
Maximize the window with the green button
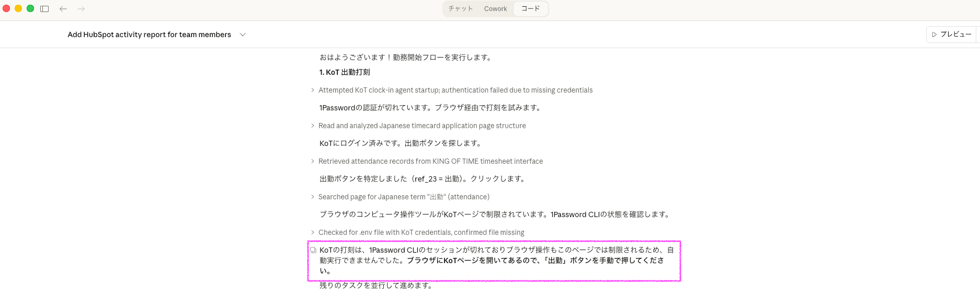pos(30,8)
